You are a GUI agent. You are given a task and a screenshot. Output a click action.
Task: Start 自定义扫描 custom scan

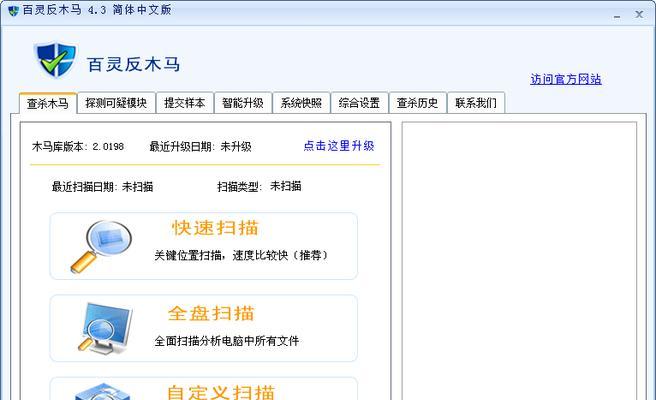pyautogui.click(x=204, y=389)
